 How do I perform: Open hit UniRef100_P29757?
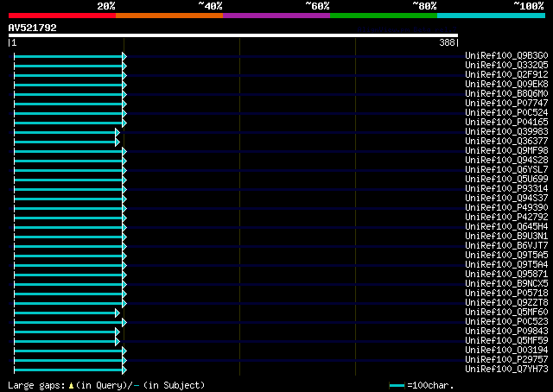click(x=506, y=360)
